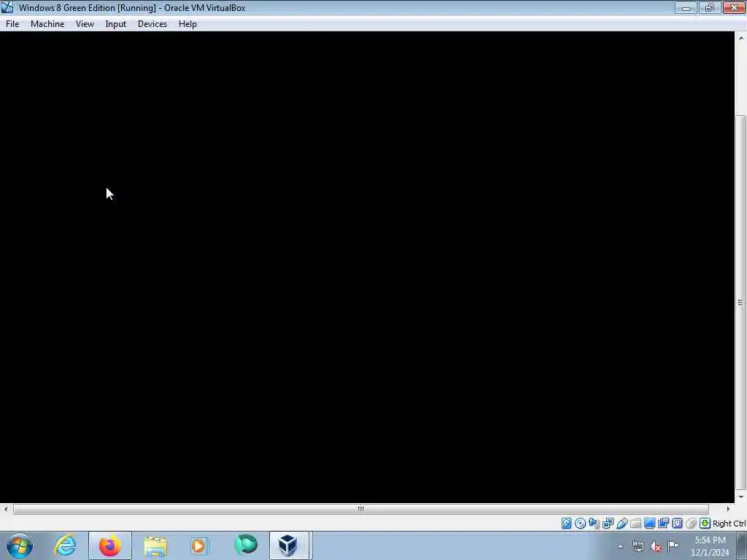Restore down the VirtualBox window
Screen dimensions: 747x560
(710, 7)
